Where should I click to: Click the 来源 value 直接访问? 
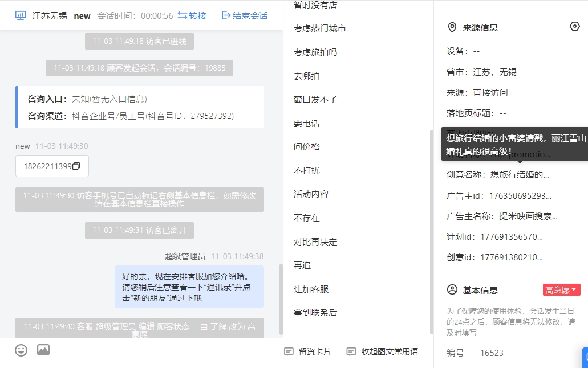coord(490,92)
